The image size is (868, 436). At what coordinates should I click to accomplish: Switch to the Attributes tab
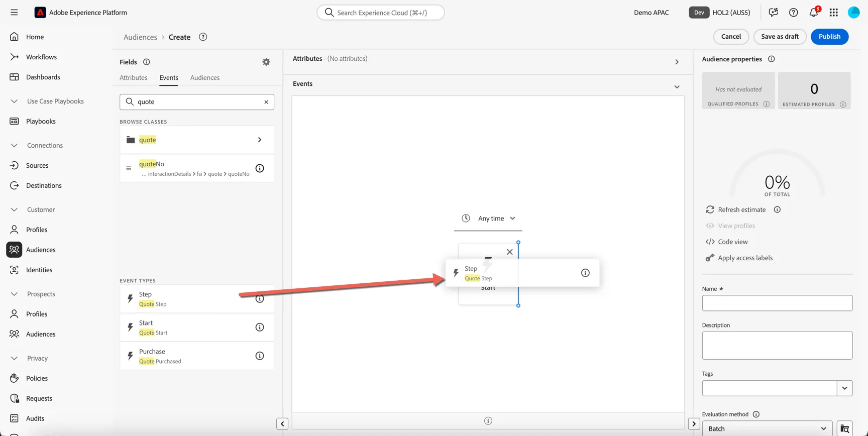(134, 78)
